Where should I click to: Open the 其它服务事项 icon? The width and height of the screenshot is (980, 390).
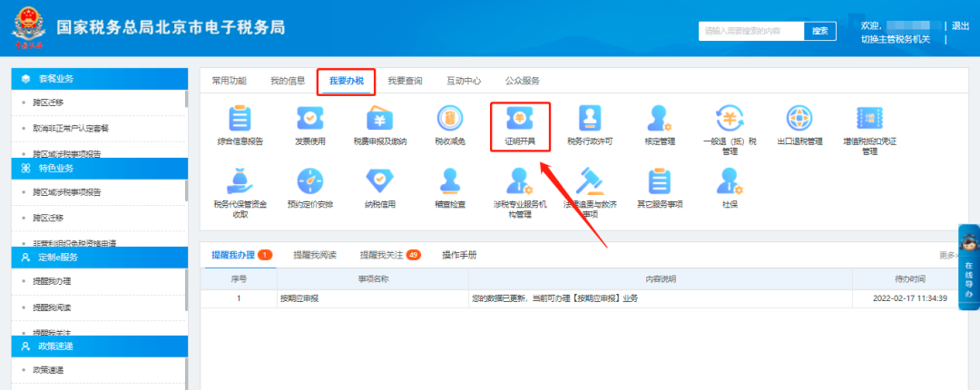(660, 180)
